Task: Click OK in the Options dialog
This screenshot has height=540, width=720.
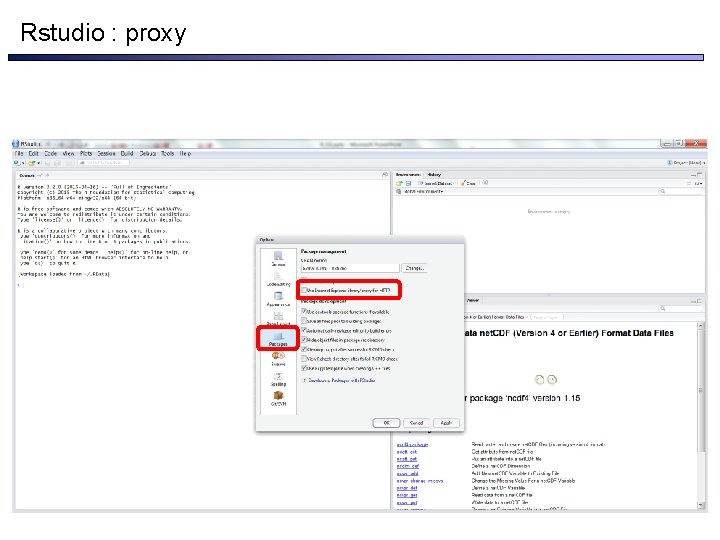Action: 386,423
